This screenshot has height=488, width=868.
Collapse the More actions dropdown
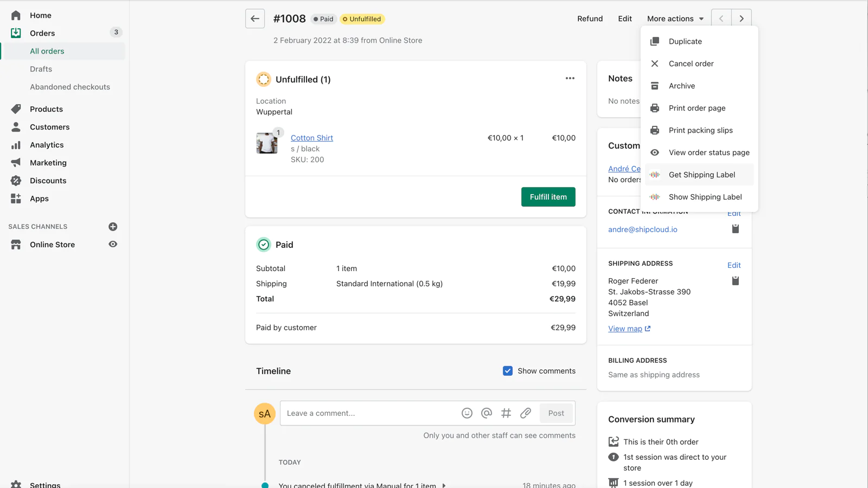(675, 18)
